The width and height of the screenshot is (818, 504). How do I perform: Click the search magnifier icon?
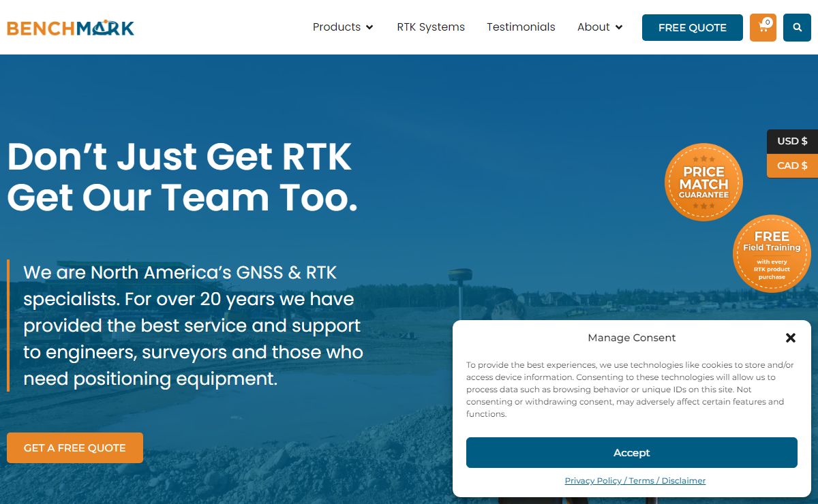[x=797, y=27]
